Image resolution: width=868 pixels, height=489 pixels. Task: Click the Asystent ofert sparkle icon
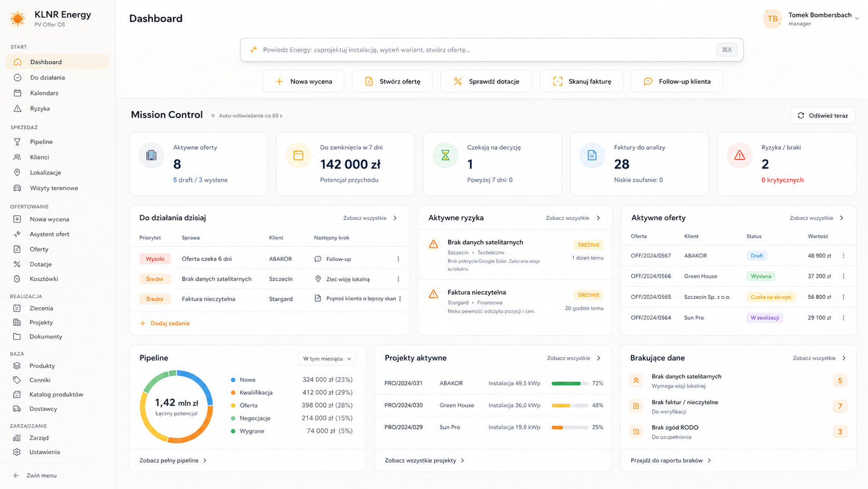pos(17,234)
